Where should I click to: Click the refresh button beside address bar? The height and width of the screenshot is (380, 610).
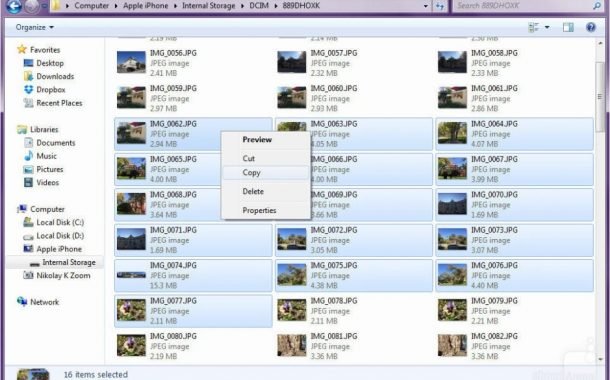[x=440, y=6]
